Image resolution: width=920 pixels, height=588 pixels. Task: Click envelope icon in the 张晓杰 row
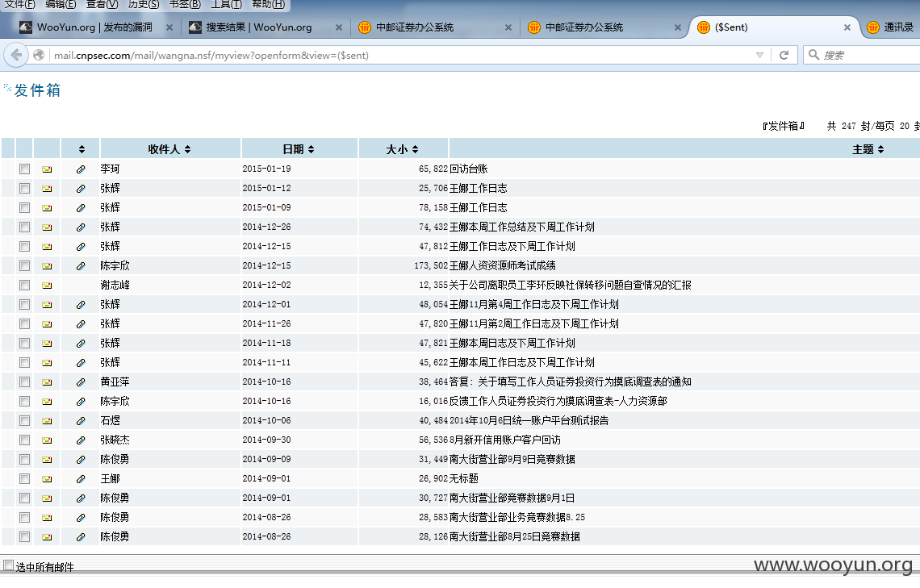pyautogui.click(x=47, y=440)
